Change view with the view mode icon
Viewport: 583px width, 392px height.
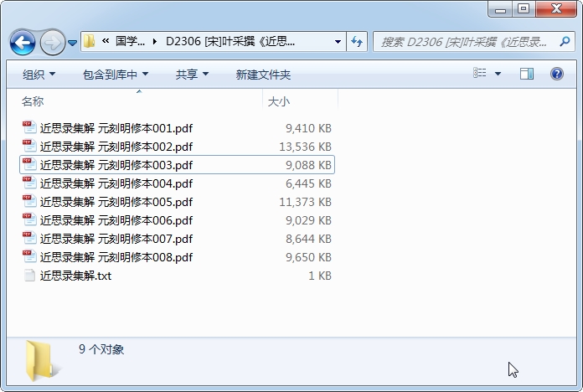(x=480, y=73)
